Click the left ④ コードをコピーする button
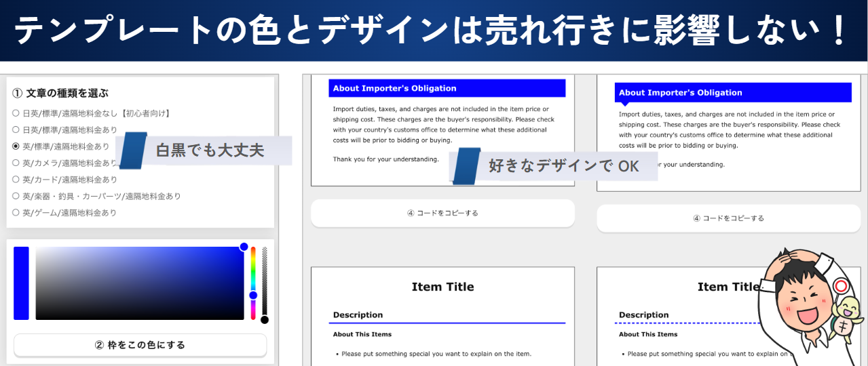The width and height of the screenshot is (868, 366). [442, 213]
